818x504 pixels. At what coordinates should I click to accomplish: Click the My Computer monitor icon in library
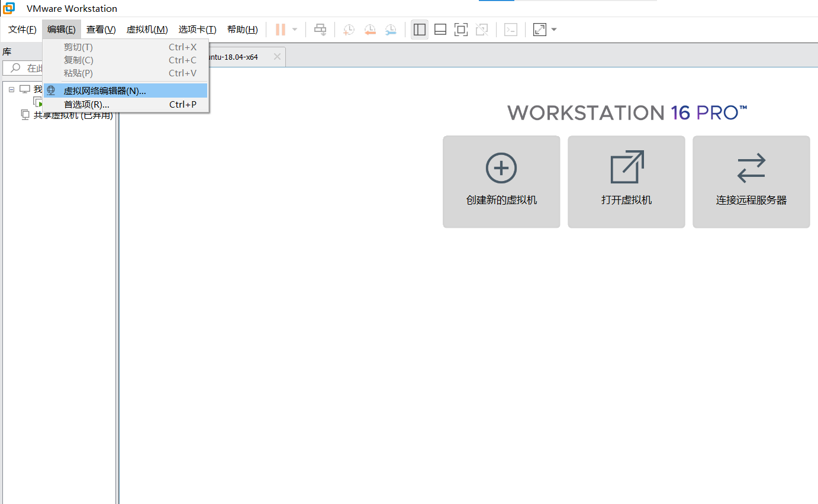pyautogui.click(x=25, y=89)
